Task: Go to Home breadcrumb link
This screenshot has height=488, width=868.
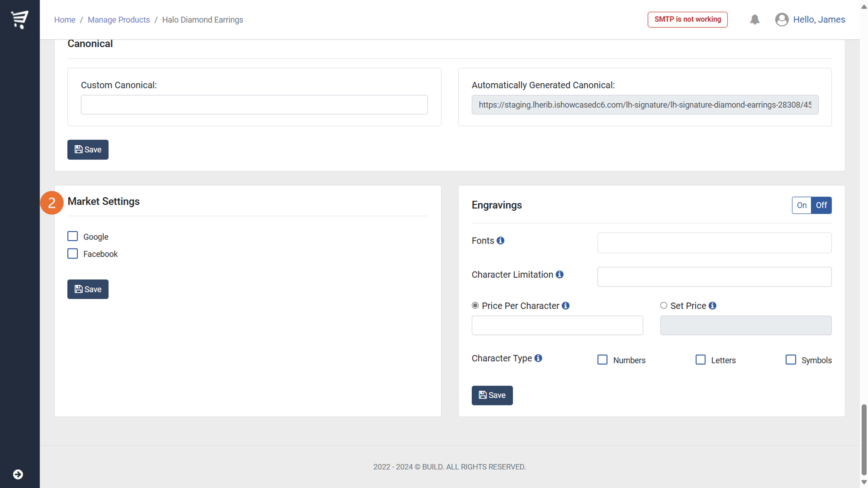Action: point(65,20)
